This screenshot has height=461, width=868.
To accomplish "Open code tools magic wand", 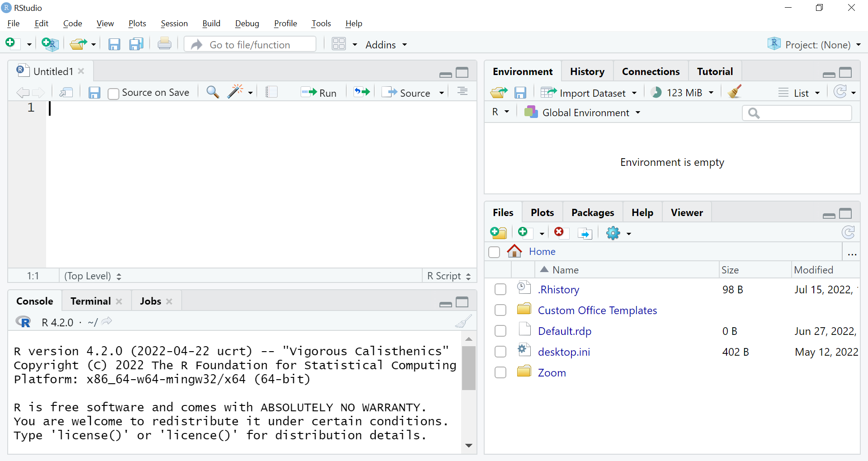I will pos(235,92).
